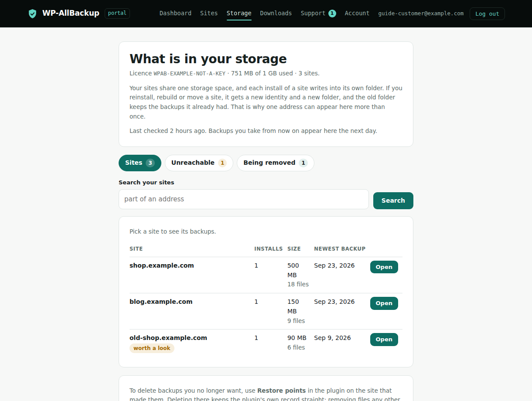Click the INSTALLS column header
Image resolution: width=532 pixels, height=401 pixels.
coord(269,249)
